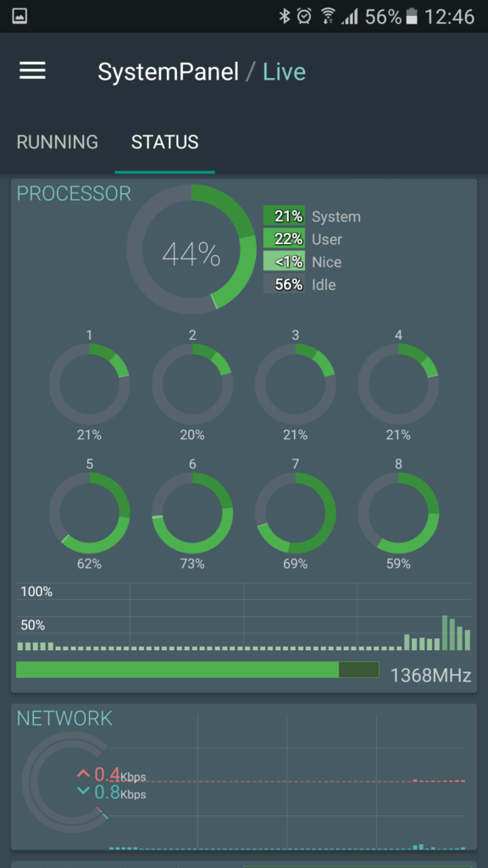The width and height of the screenshot is (488, 868).
Task: Switch to the RUNNING tab
Action: click(58, 142)
